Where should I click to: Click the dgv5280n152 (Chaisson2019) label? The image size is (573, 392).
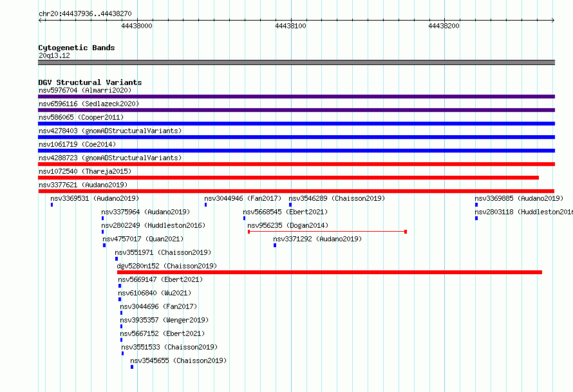167,266
